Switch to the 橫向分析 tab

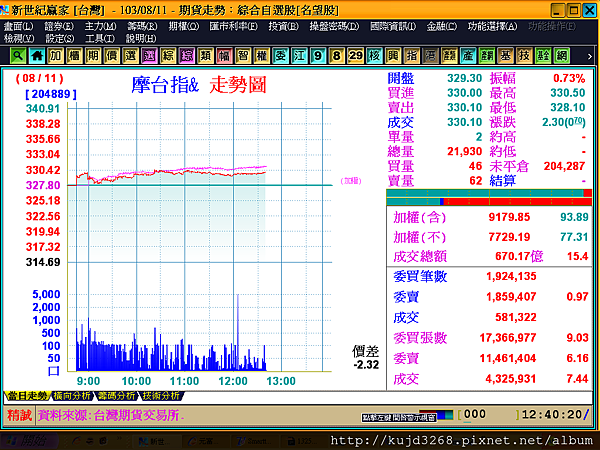click(x=72, y=396)
